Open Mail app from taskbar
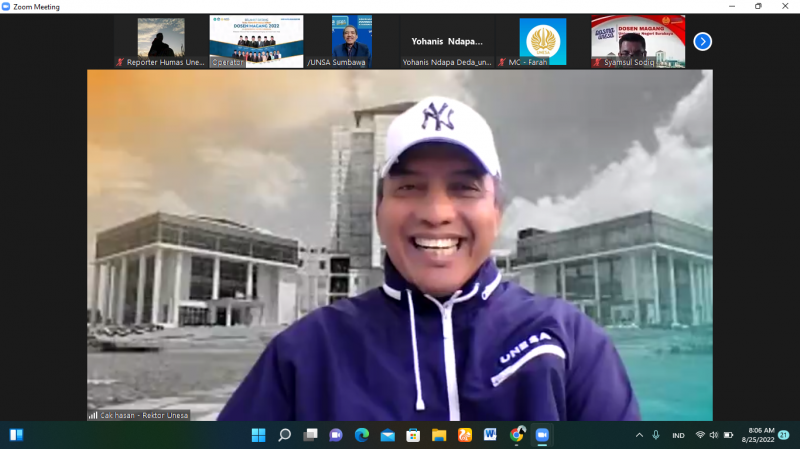Viewport: 800px width, 449px height. coord(387,435)
